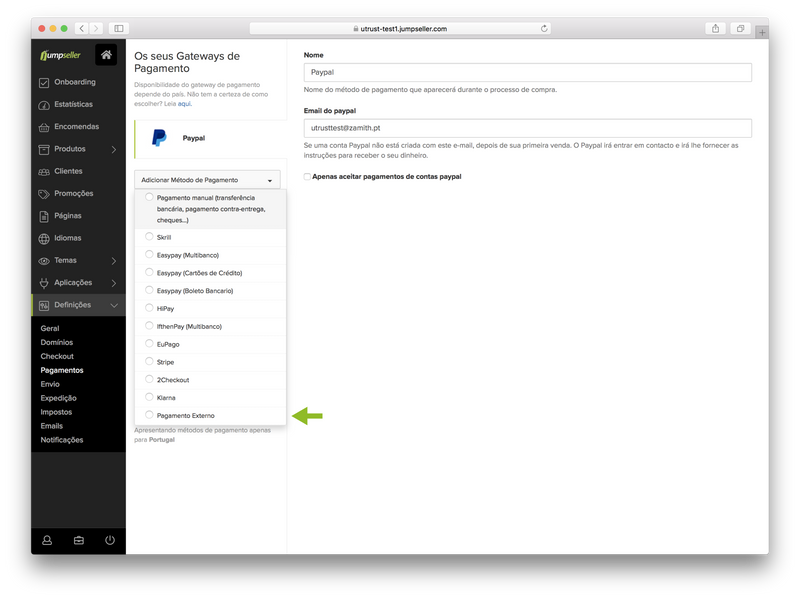Enable Apenas aceitar pagamentos de contas paypal

(307, 177)
